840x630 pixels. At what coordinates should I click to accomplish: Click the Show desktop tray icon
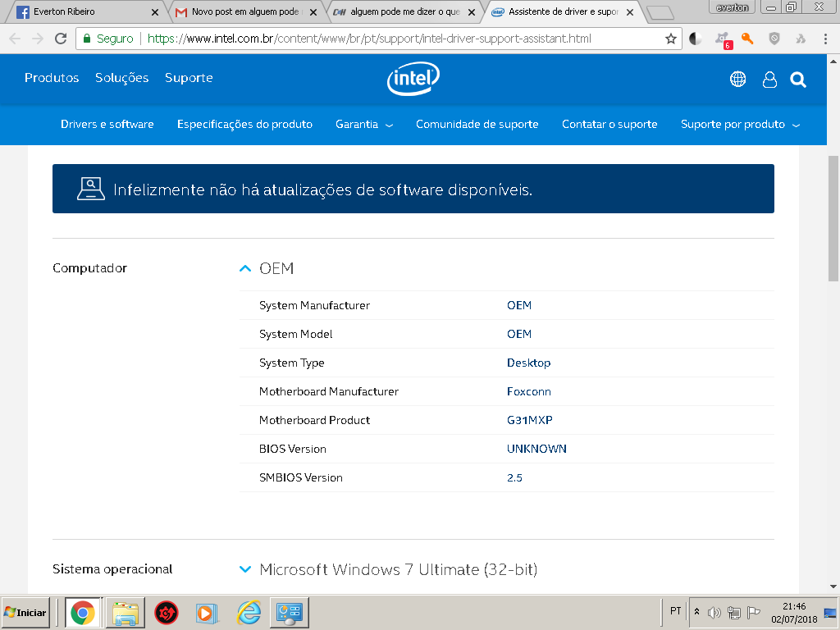pos(830,612)
